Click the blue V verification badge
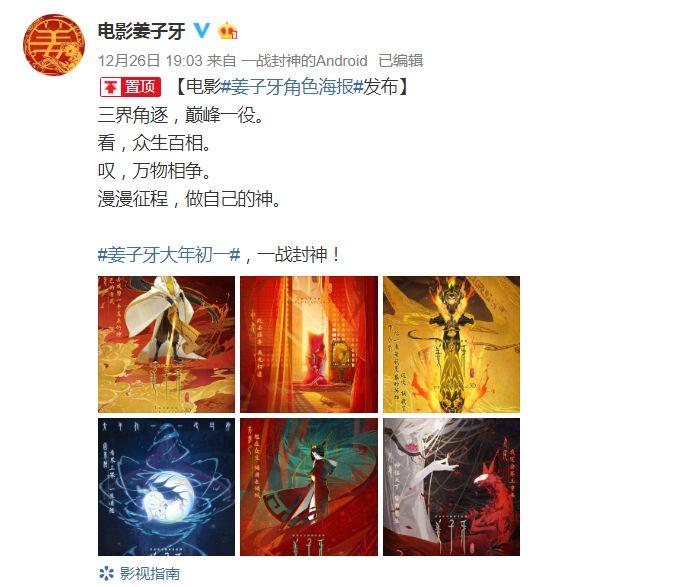 point(202,30)
